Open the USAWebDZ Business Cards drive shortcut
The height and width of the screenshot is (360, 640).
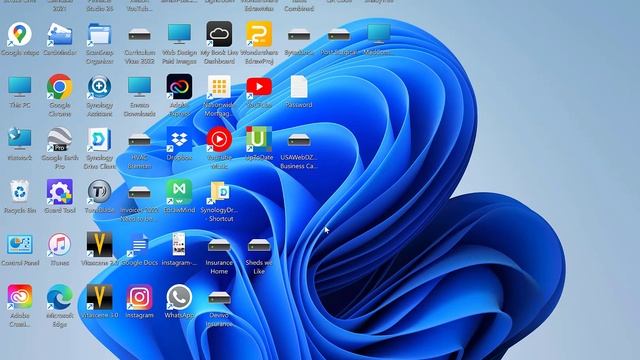(x=299, y=140)
